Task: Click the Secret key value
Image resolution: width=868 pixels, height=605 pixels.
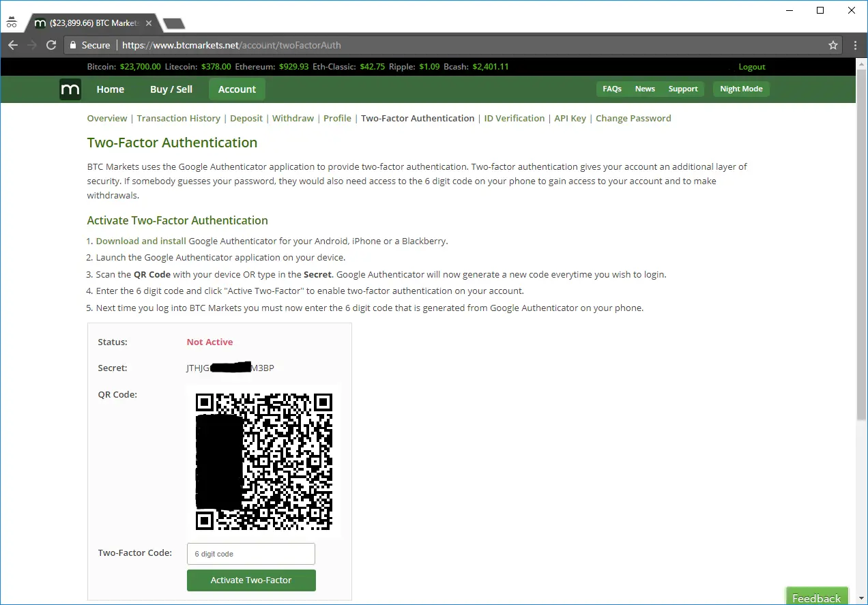Action: click(x=231, y=368)
